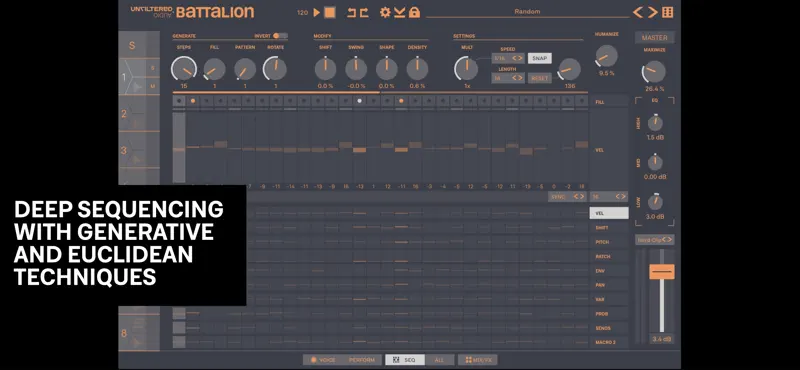Click the master volume fader handle

pyautogui.click(x=662, y=272)
